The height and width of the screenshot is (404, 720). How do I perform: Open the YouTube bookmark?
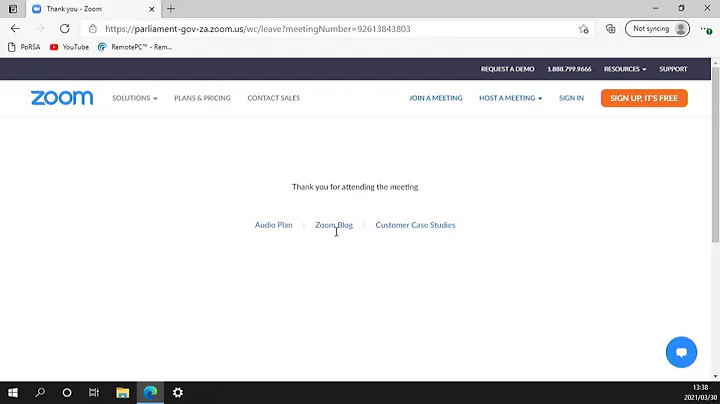[x=69, y=47]
